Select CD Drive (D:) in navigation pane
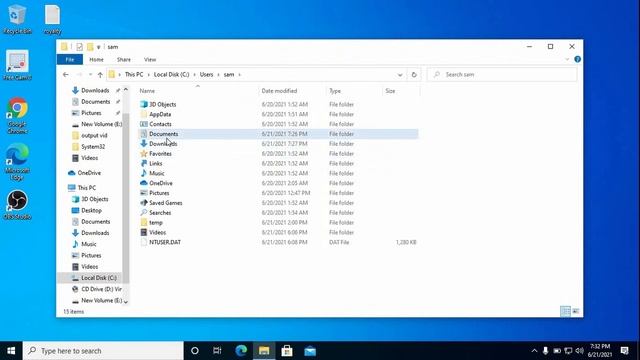640x360 pixels. coord(101,289)
